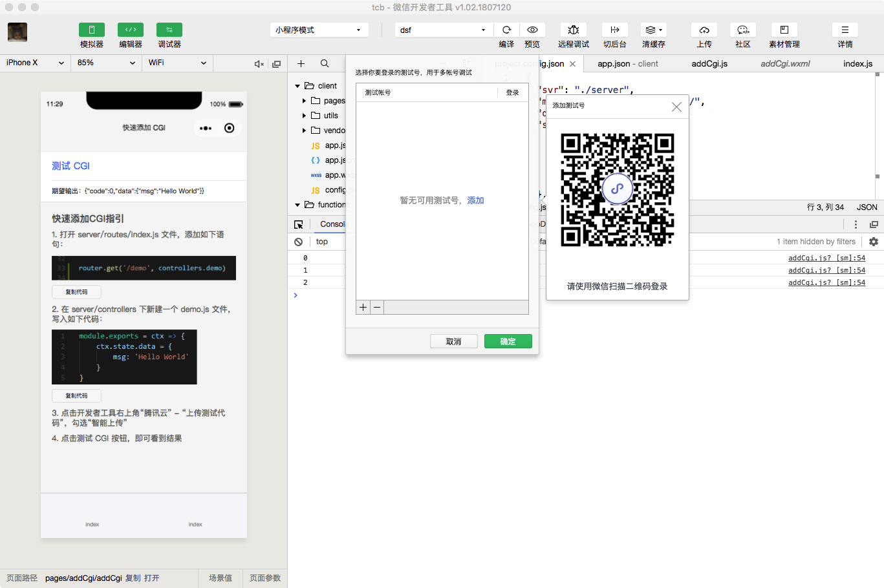Click 复制 next to the page path

[133, 578]
